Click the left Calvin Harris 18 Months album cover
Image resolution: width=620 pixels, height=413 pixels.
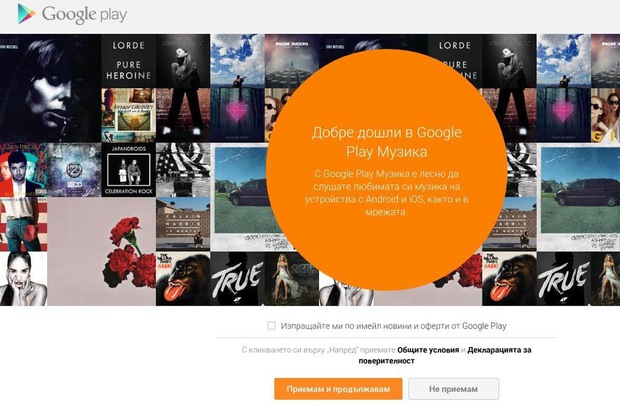click(x=183, y=224)
